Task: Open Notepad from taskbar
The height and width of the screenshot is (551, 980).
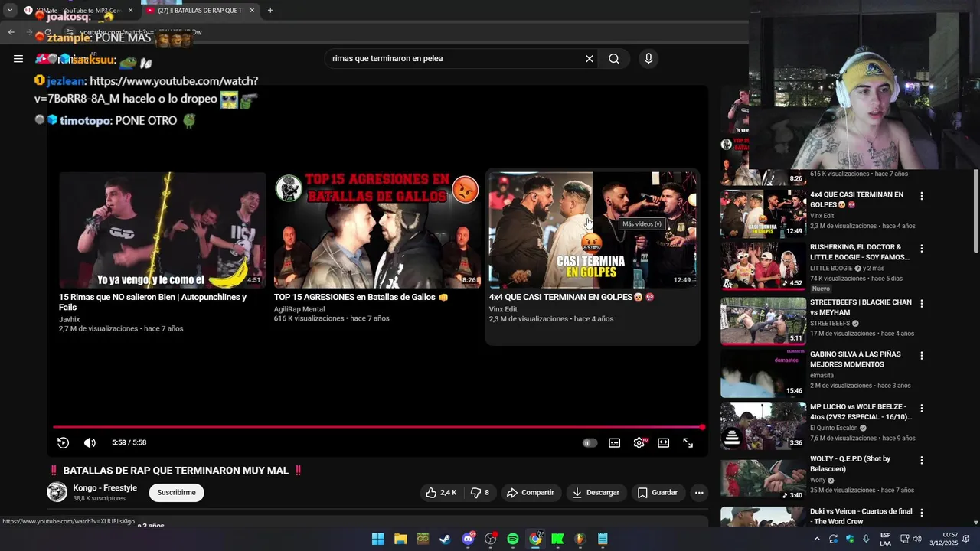Action: (603, 539)
